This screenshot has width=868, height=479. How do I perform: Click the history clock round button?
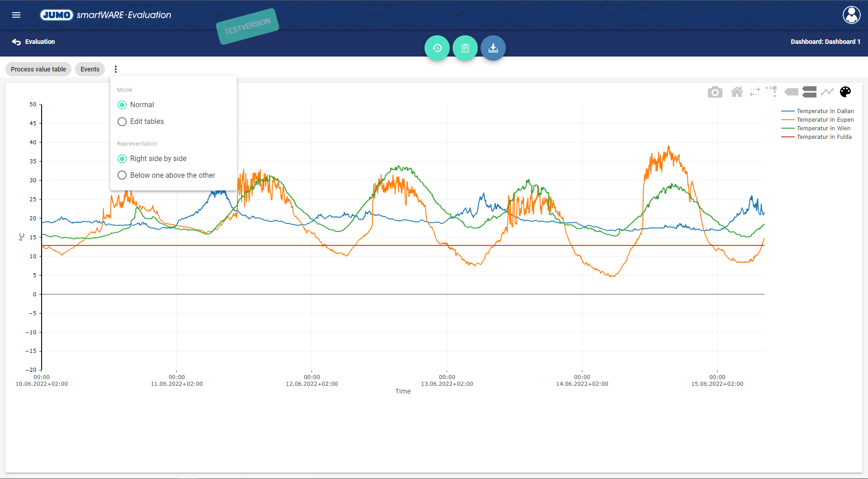[437, 48]
